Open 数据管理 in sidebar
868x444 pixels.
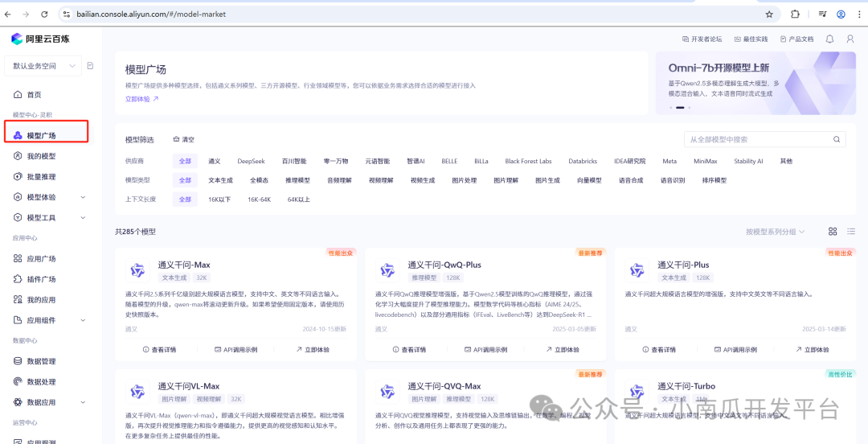click(x=35, y=361)
